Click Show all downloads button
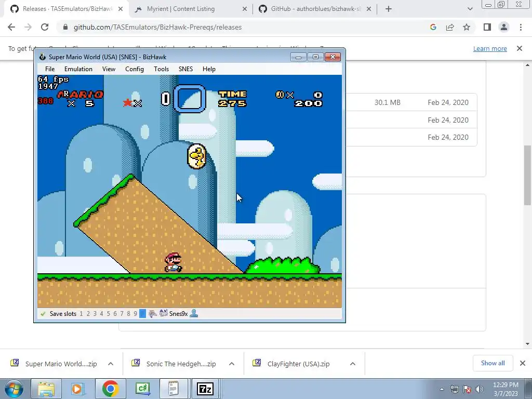 (493, 363)
